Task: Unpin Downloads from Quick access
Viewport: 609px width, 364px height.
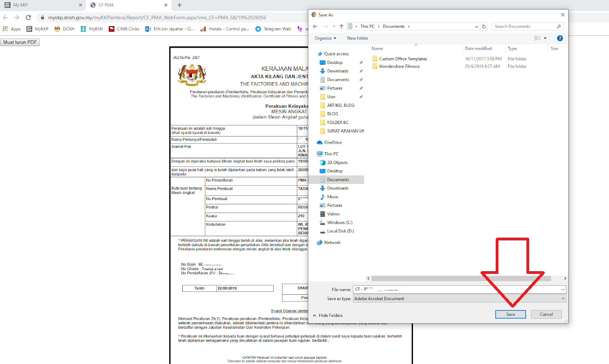Action: (x=361, y=71)
